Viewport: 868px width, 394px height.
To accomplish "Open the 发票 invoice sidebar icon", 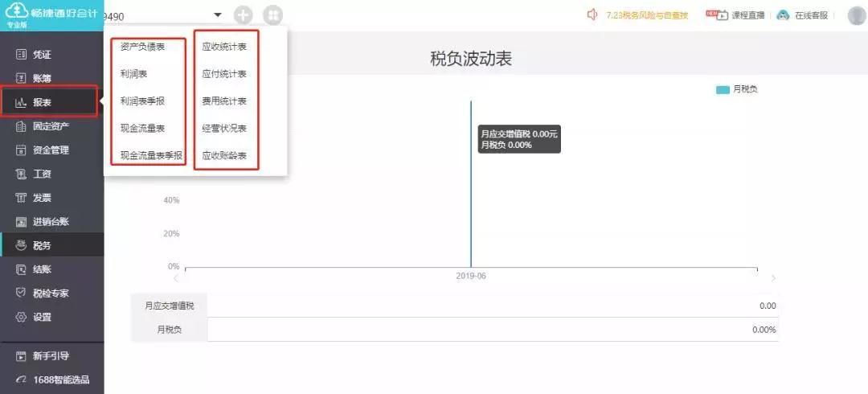I will click(x=21, y=198).
